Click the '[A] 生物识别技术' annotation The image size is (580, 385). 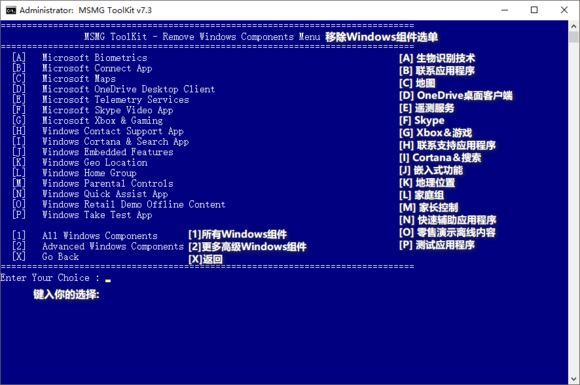[437, 58]
